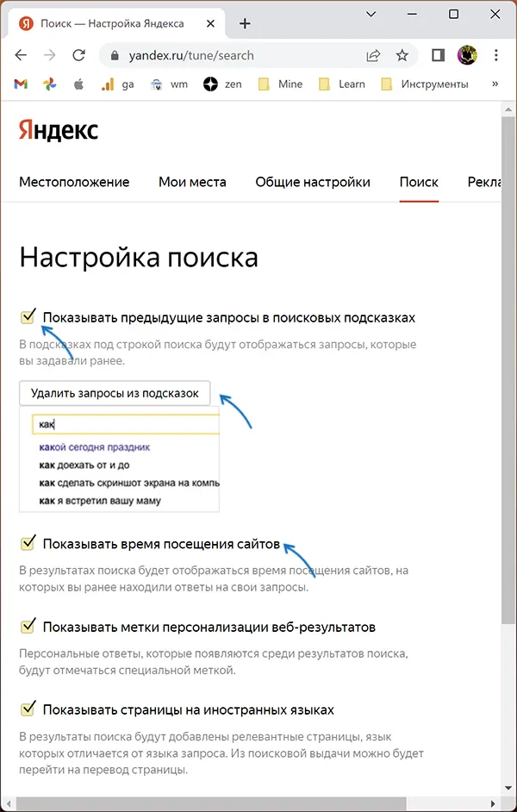Click the Яндекс logo

pos(59,130)
